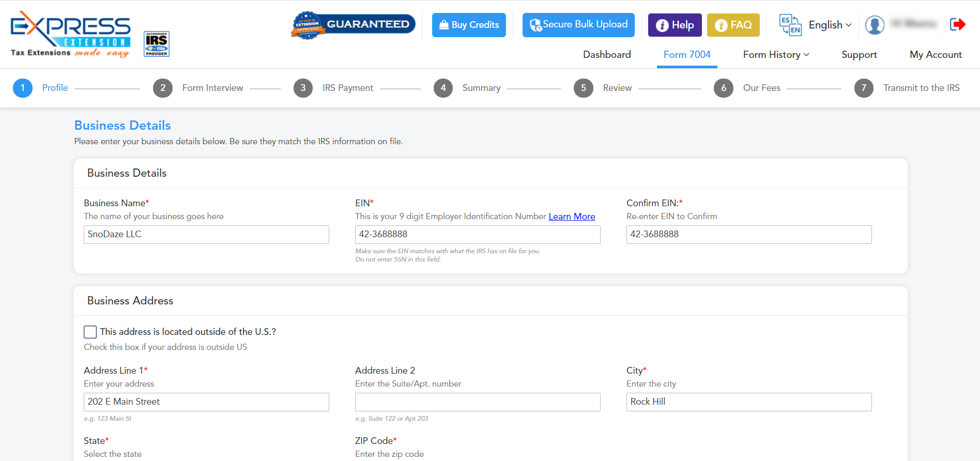Select step 7 Transmit to the IRS circle
Screen dimensions: 980x461
click(864, 88)
